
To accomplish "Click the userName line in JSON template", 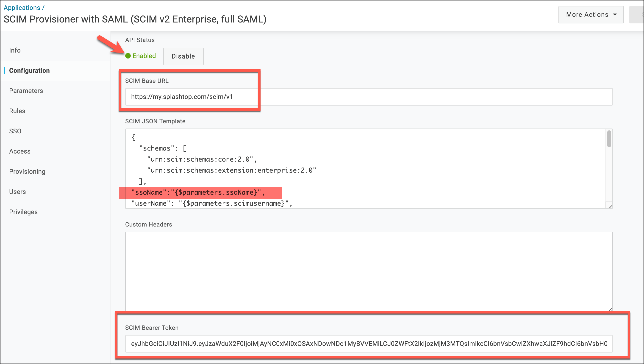I will tap(212, 203).
